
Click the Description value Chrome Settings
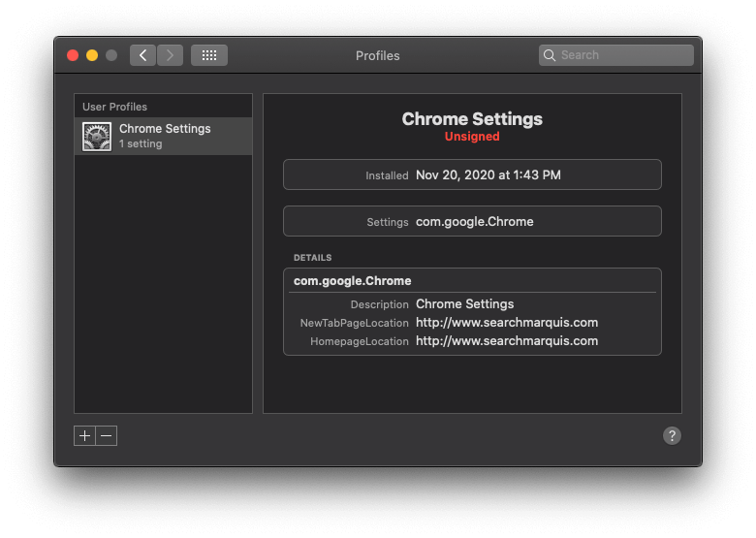[x=465, y=304]
